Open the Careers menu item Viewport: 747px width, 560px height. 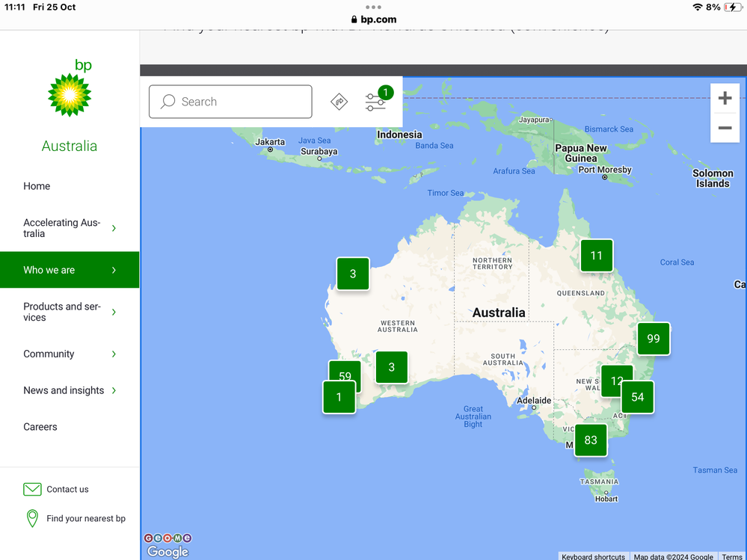[x=40, y=427]
